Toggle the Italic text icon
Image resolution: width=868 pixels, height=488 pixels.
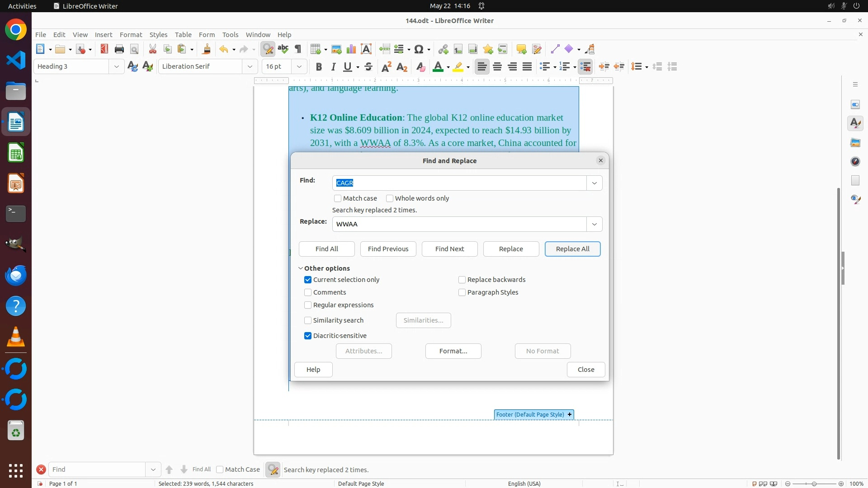tap(333, 67)
